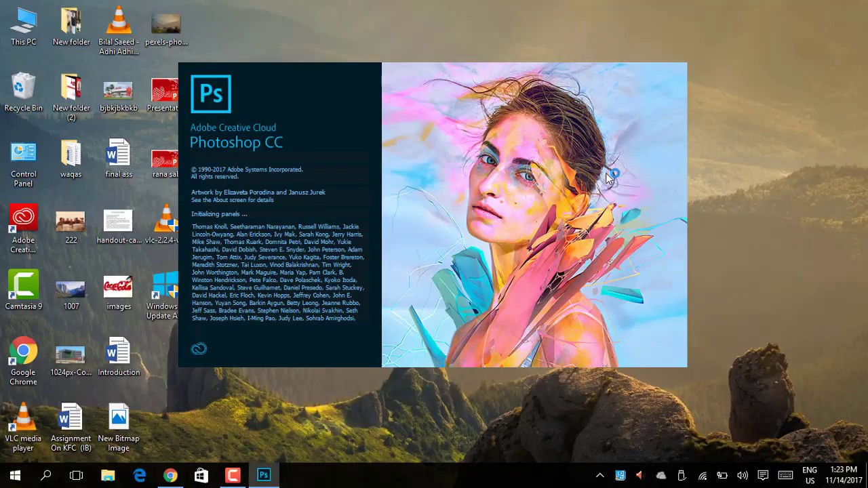Open File Explorer from the taskbar
Image resolution: width=868 pixels, height=488 pixels.
coord(108,475)
